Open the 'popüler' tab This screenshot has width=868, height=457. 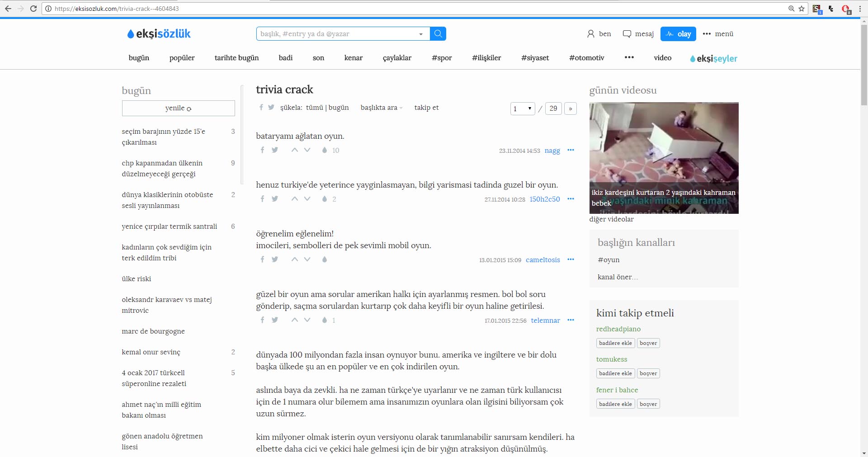coord(182,58)
